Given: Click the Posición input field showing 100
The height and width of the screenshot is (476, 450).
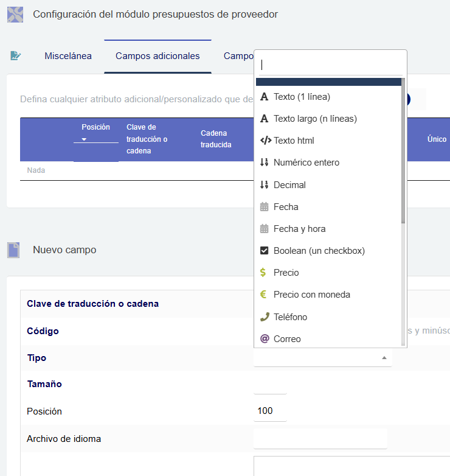Looking at the screenshot, I should (269, 411).
